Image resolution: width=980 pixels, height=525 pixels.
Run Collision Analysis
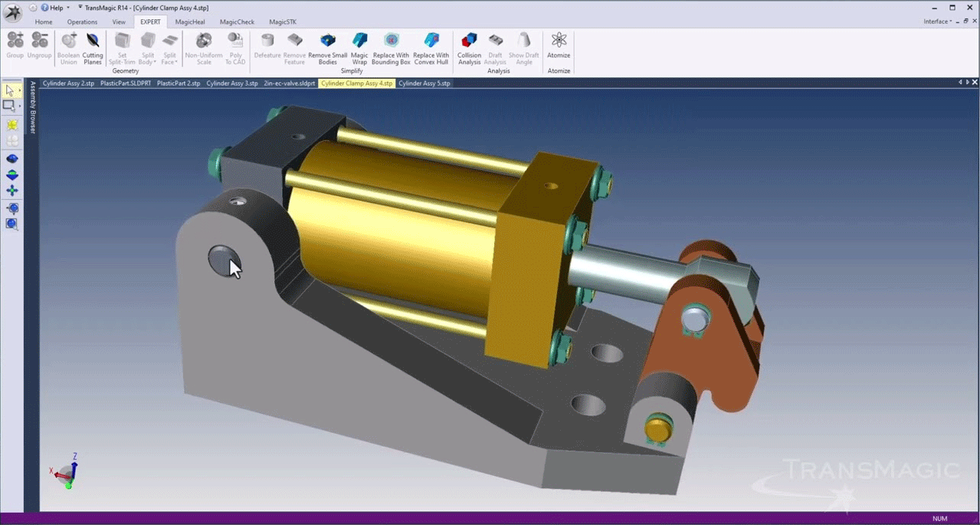point(469,48)
